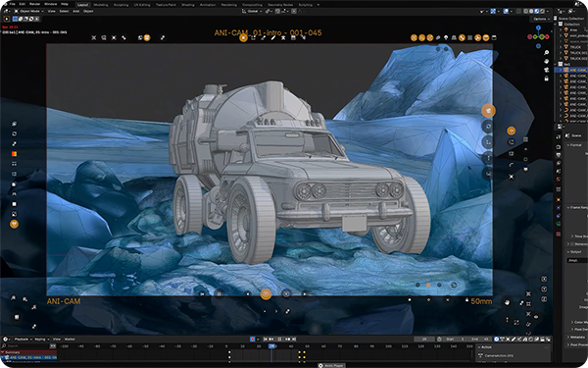Open the timeline Keying dropdown
The height and width of the screenshot is (368, 588).
coord(41,340)
